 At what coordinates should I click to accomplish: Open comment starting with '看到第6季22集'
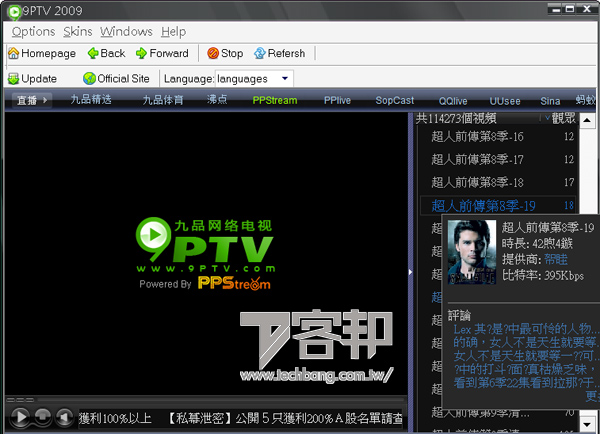coord(526,382)
